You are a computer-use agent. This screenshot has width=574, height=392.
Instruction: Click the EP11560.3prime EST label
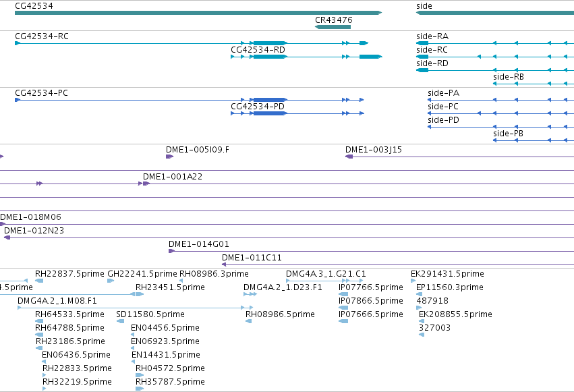[x=450, y=287]
